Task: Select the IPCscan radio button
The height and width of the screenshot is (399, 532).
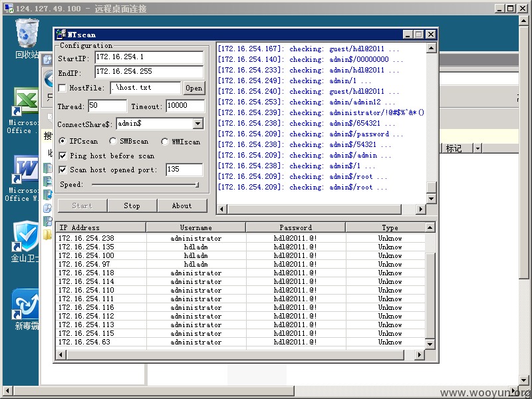Action: tap(63, 141)
